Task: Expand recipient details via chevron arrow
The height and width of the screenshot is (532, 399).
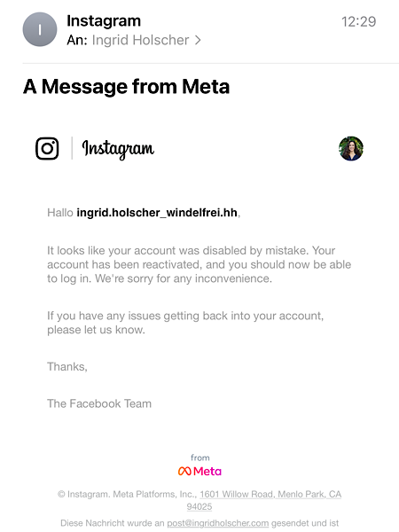Action: click(198, 41)
